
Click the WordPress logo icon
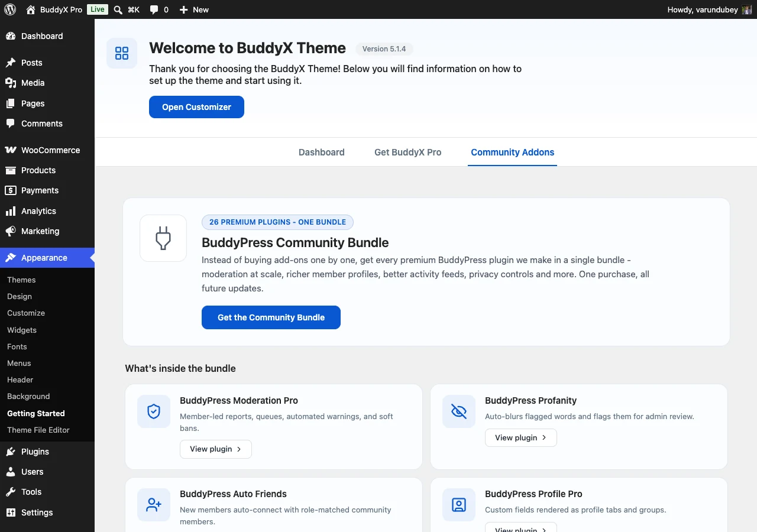[x=10, y=9]
